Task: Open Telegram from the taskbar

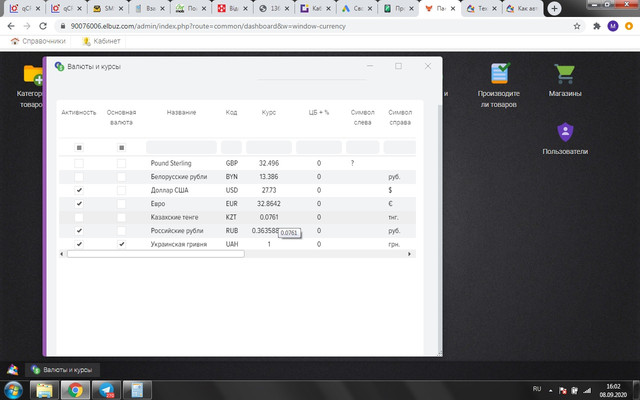Action: click(106, 390)
